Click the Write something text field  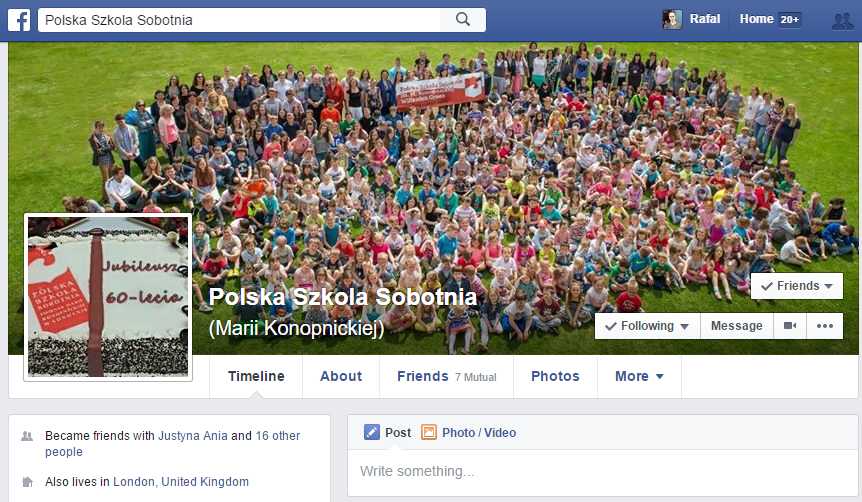(603, 472)
